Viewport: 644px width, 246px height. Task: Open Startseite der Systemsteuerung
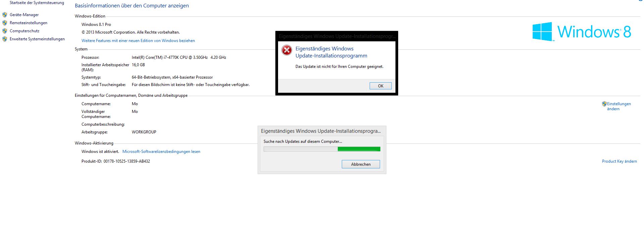pyautogui.click(x=37, y=3)
